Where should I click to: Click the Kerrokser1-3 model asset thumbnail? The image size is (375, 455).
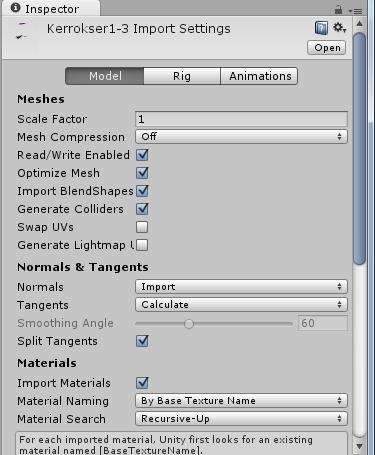pyautogui.click(x=21, y=31)
